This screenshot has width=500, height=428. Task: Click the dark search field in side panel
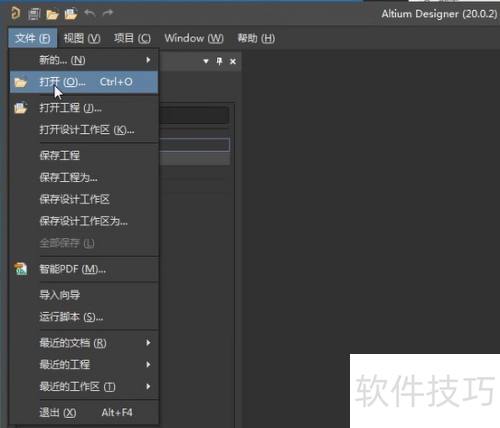[x=194, y=115]
